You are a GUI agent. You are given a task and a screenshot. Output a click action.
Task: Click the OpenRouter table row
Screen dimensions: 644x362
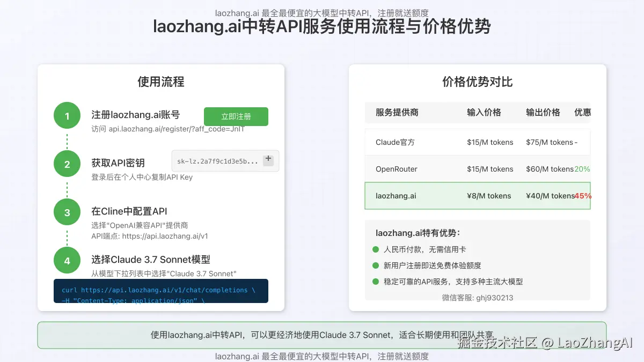[x=477, y=169]
